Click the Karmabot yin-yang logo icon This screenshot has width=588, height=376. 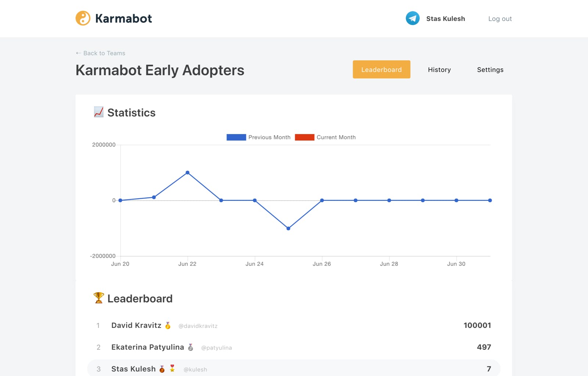(x=83, y=18)
